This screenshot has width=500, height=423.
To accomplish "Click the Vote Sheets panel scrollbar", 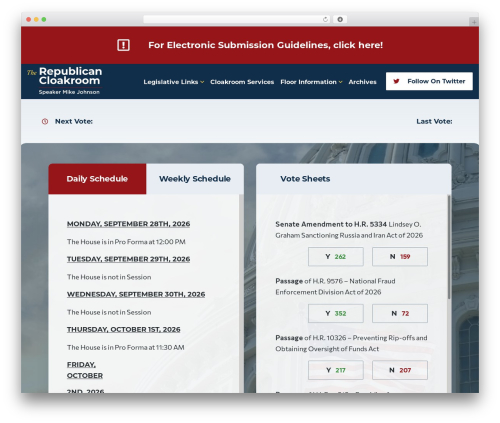I will tap(449, 247).
